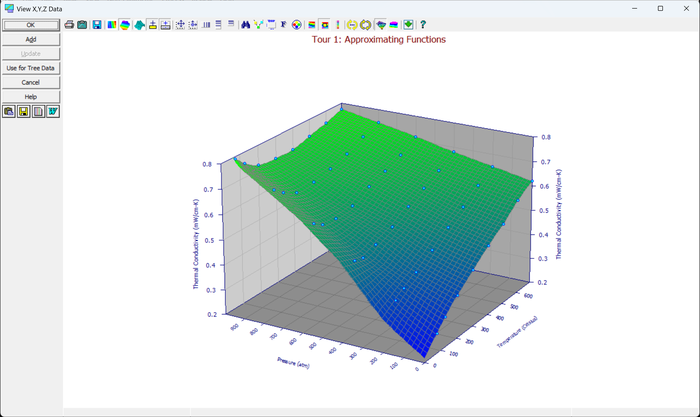Click the paste-from-clipboard icon below Help
Screen dimensions: 700x417
[9, 111]
